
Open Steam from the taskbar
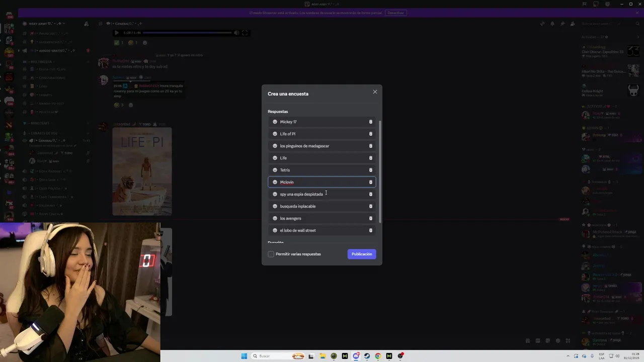[367, 356]
